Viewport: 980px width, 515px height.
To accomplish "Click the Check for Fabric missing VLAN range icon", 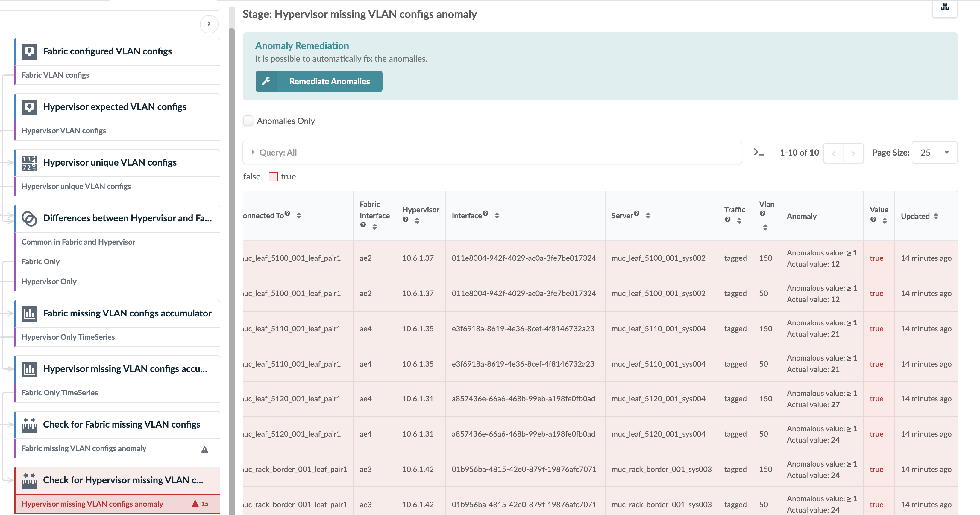I will [x=29, y=425].
